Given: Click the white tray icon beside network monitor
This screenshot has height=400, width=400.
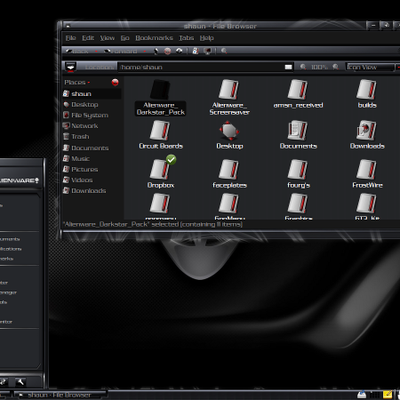Looking at the screenshot, I should click(362, 395).
